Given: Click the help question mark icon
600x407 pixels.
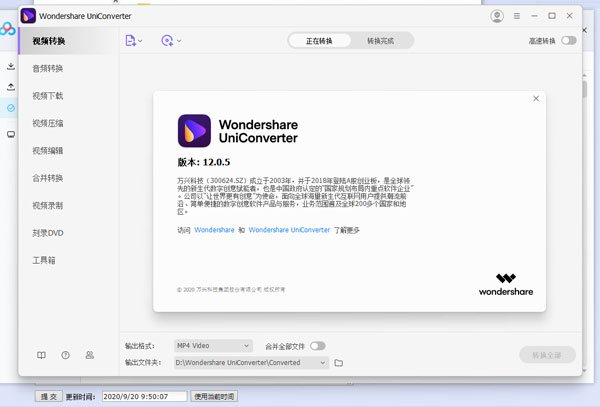Looking at the screenshot, I should click(x=65, y=355).
